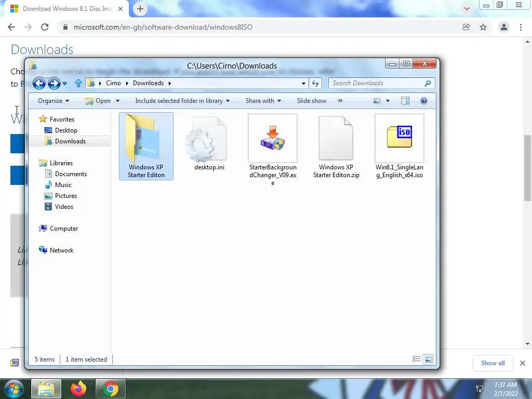Viewport: 532px width, 399px height.
Task: Select Win8.1_SingleLang_English_x64.iso file
Action: 400,147
